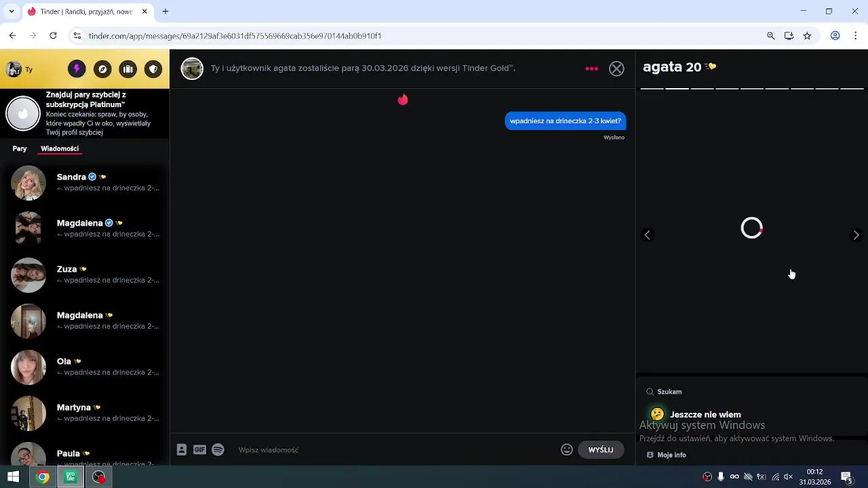Open the taskbar clock showing 00:12
The width and height of the screenshot is (868, 488).
click(x=814, y=477)
